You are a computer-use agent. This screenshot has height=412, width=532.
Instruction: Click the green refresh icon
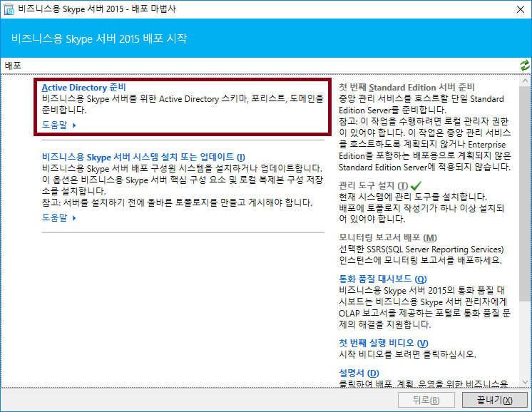(x=525, y=66)
